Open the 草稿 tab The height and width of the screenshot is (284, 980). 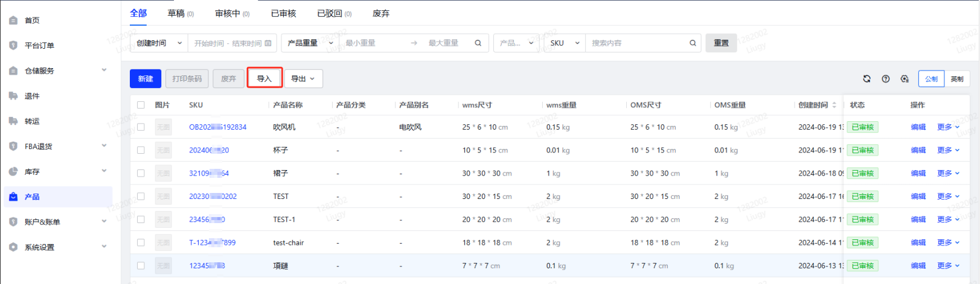(180, 13)
